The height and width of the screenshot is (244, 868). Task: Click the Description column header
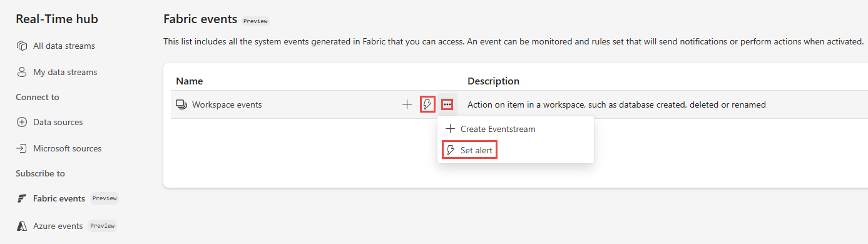(493, 81)
